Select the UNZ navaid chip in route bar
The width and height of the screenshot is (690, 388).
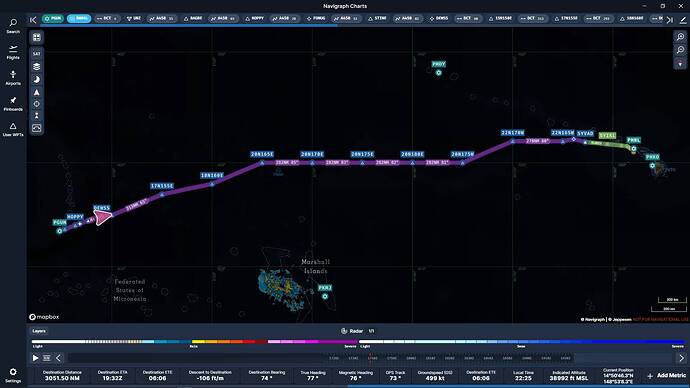pos(133,18)
